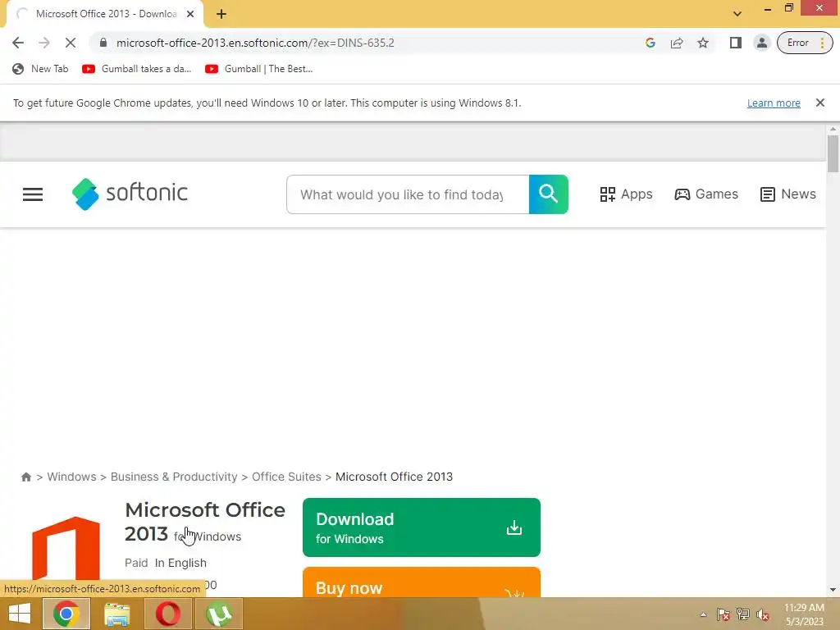Open uTorrent from the taskbar
This screenshot has width=840, height=630.
coord(218,614)
